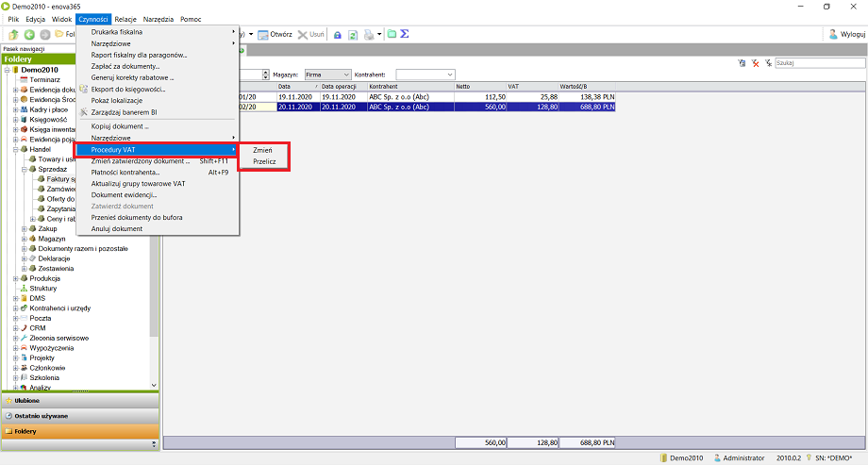Image resolution: width=868 pixels, height=465 pixels.
Task: Expand the Kadry i płace node
Action: pyautogui.click(x=15, y=109)
